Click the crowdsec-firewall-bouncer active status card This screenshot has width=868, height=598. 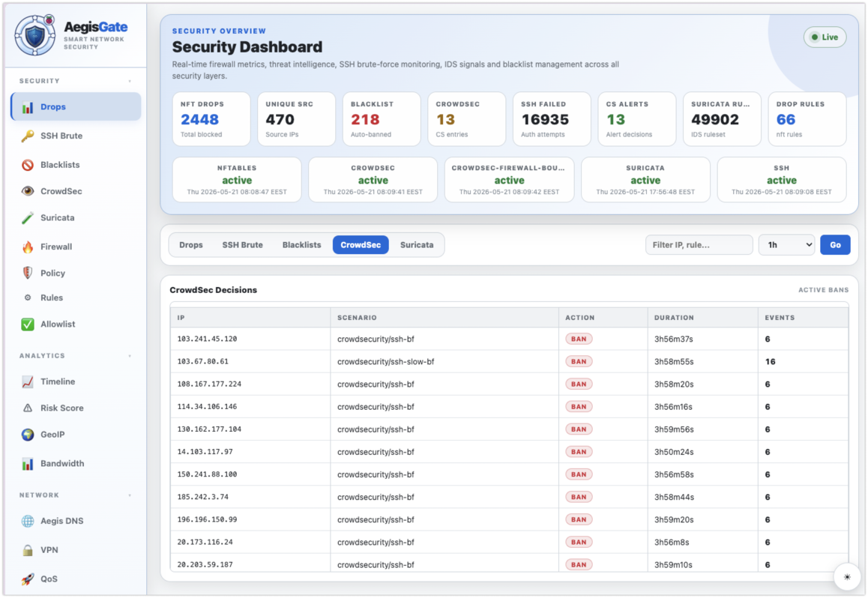click(x=509, y=180)
